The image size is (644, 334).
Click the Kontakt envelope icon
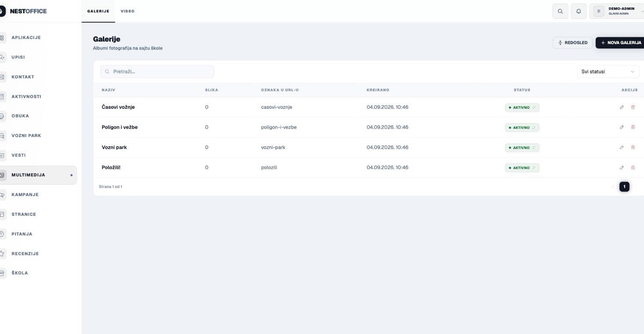coord(2,77)
